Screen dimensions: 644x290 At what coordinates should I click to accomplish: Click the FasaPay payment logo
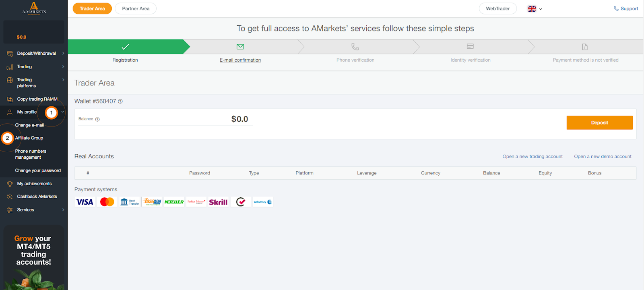(x=152, y=202)
